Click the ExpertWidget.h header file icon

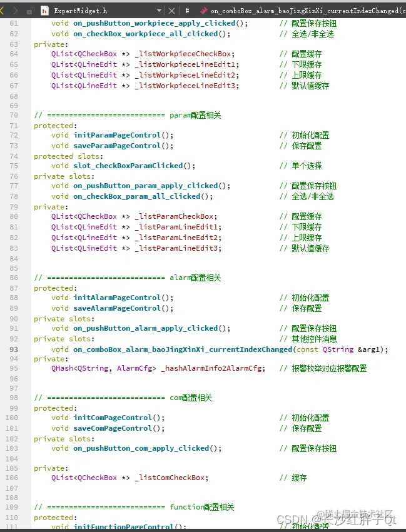pyautogui.click(x=44, y=11)
